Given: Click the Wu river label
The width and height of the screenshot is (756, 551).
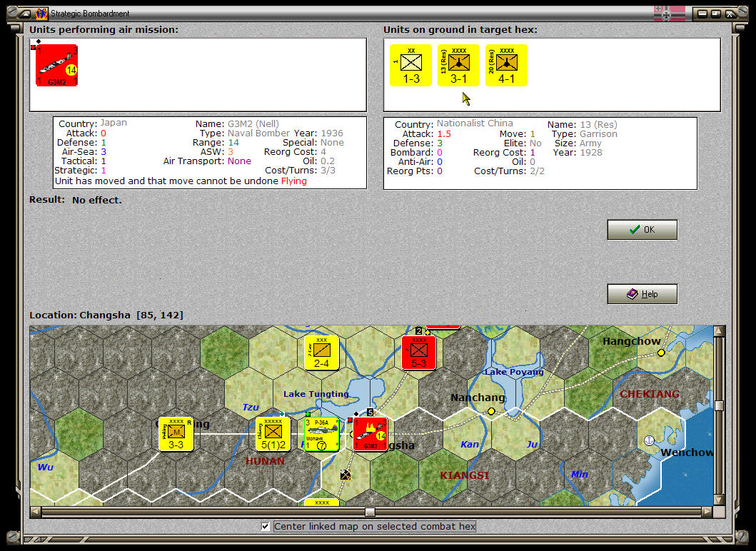Looking at the screenshot, I should point(45,467).
